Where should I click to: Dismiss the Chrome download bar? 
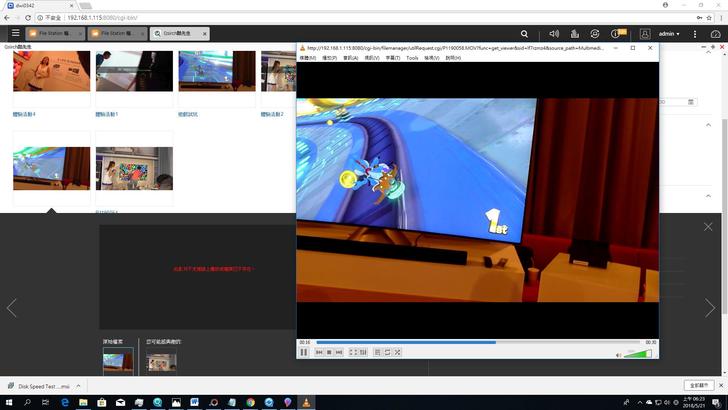(x=721, y=385)
